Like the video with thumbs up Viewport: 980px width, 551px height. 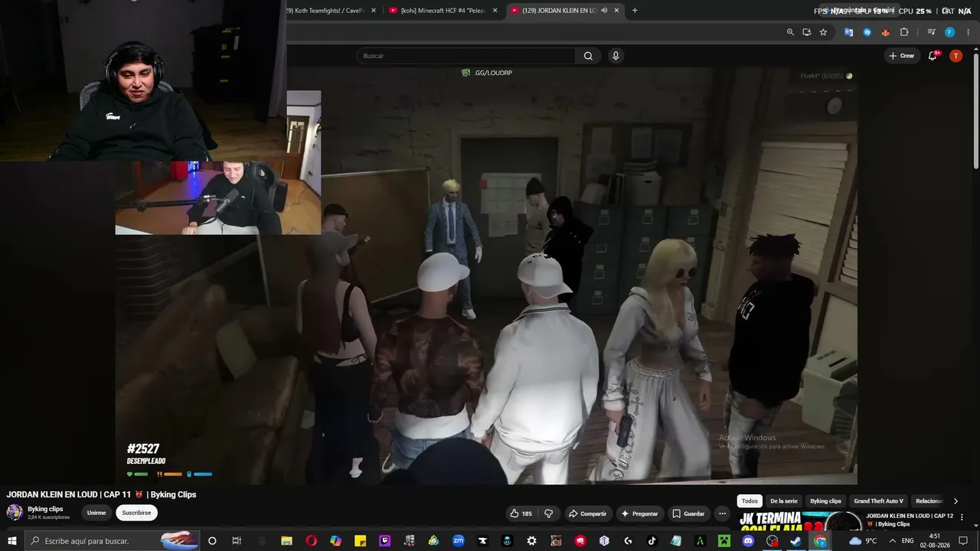pos(521,514)
